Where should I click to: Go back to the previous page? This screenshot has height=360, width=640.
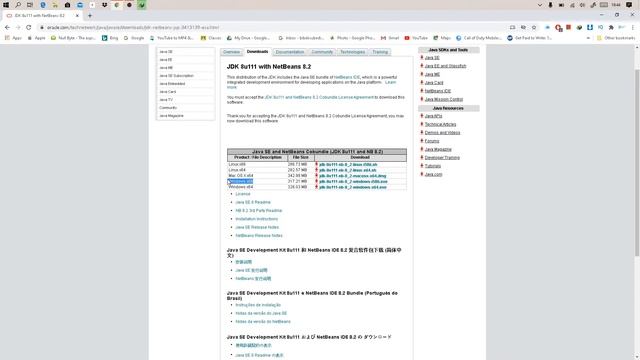(7, 27)
